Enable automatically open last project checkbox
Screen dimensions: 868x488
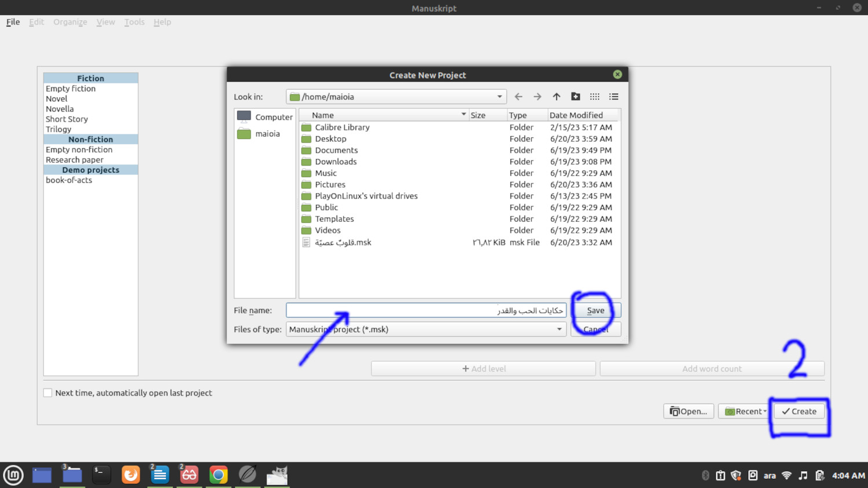pyautogui.click(x=48, y=393)
